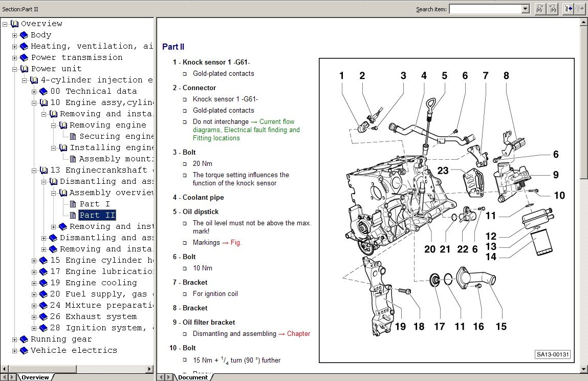Focus the Search item input field
The height and width of the screenshot is (381, 588).
(486, 9)
